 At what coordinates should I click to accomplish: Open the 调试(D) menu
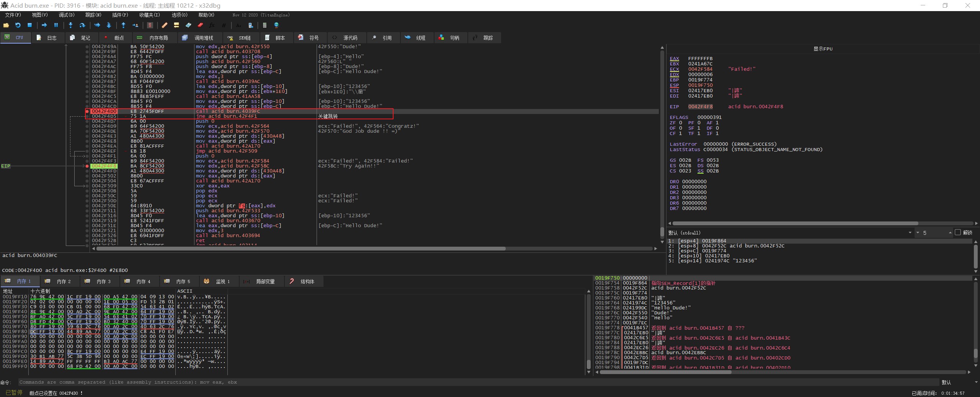66,15
